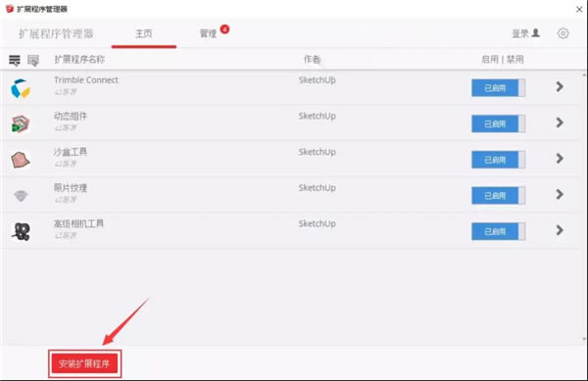Expand details chevron for 照片纹理

[560, 195]
